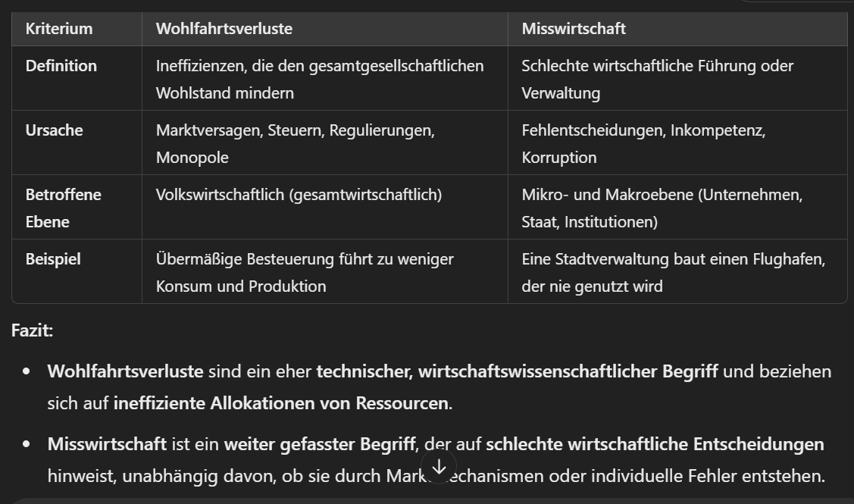Select the Beispiel row label
854x504 pixels.
pyautogui.click(x=53, y=258)
